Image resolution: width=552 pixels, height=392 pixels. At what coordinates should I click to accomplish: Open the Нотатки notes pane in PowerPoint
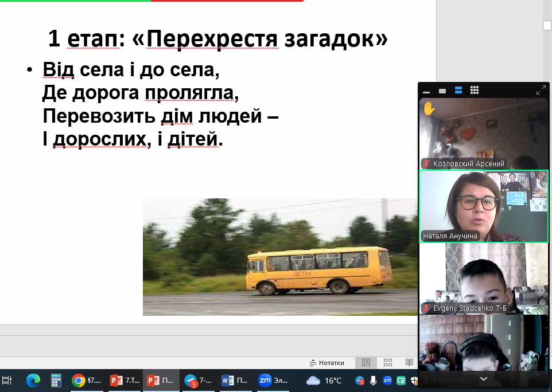click(326, 363)
